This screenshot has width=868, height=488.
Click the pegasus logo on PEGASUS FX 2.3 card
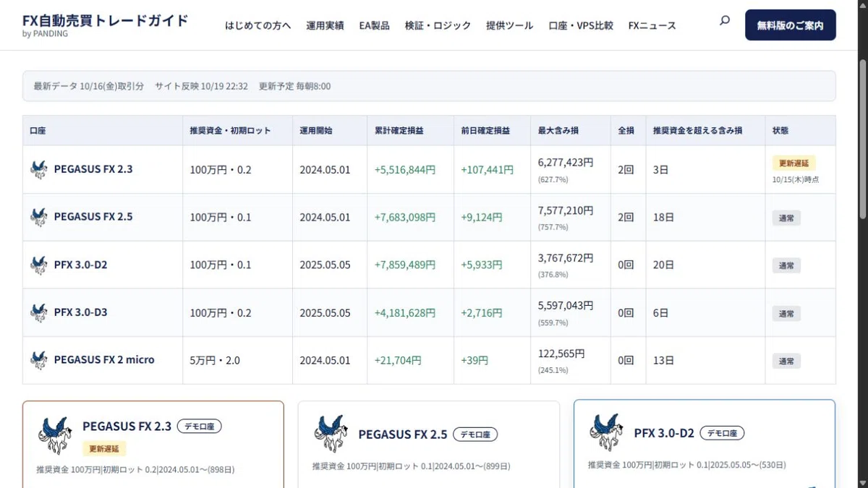coord(56,435)
